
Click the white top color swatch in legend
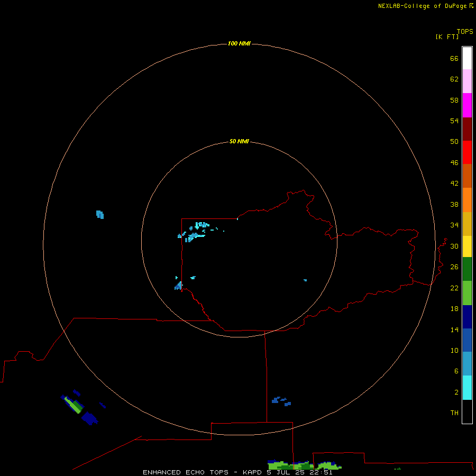coord(467,58)
